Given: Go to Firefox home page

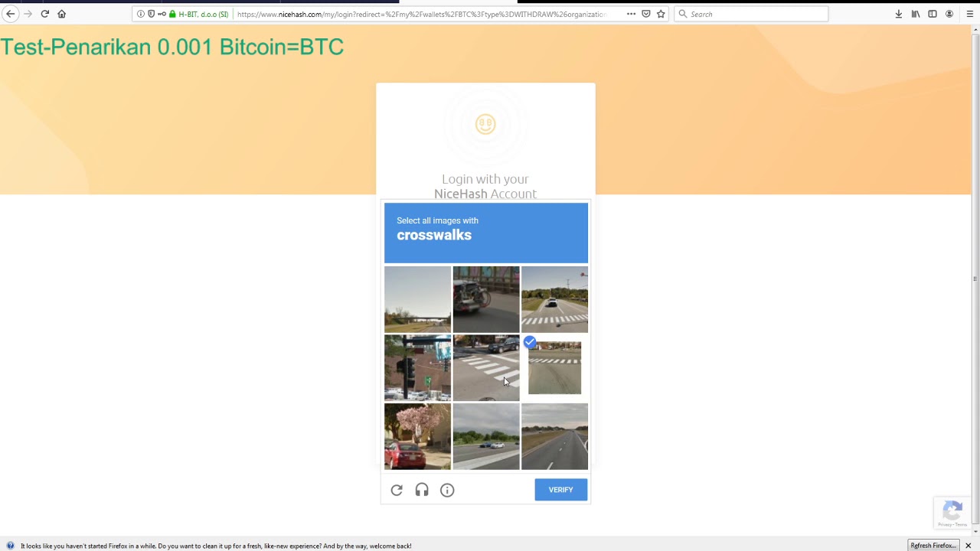Looking at the screenshot, I should (62, 14).
